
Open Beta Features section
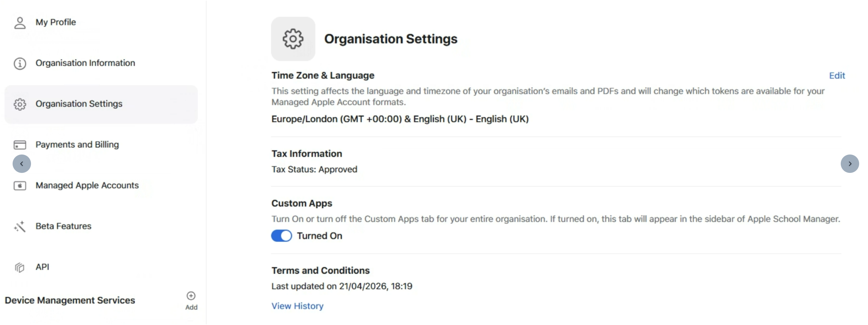click(63, 226)
